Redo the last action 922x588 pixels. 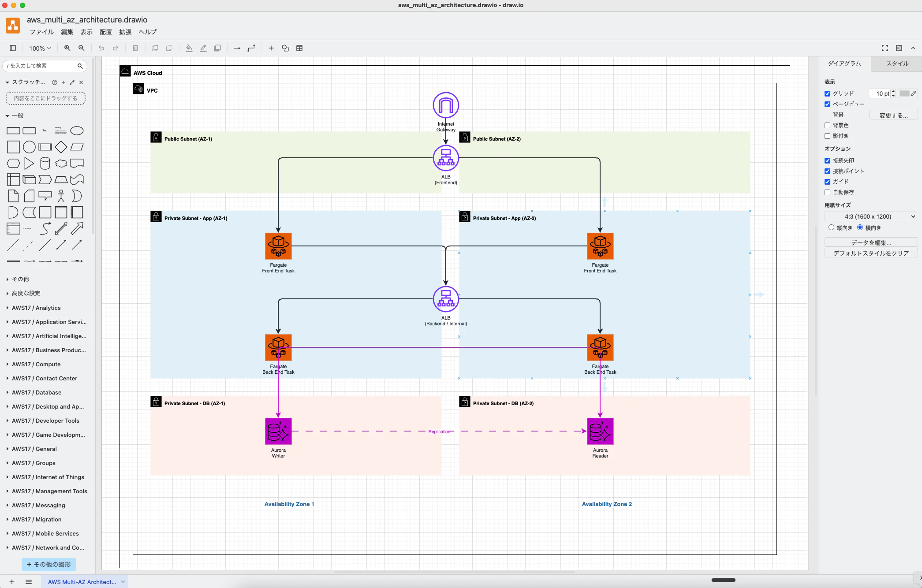point(116,48)
